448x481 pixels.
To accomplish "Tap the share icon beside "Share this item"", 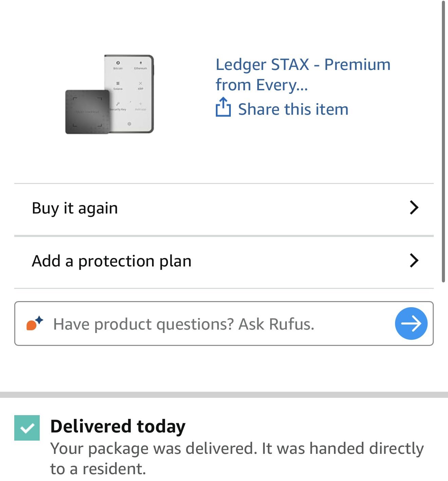I will 223,108.
